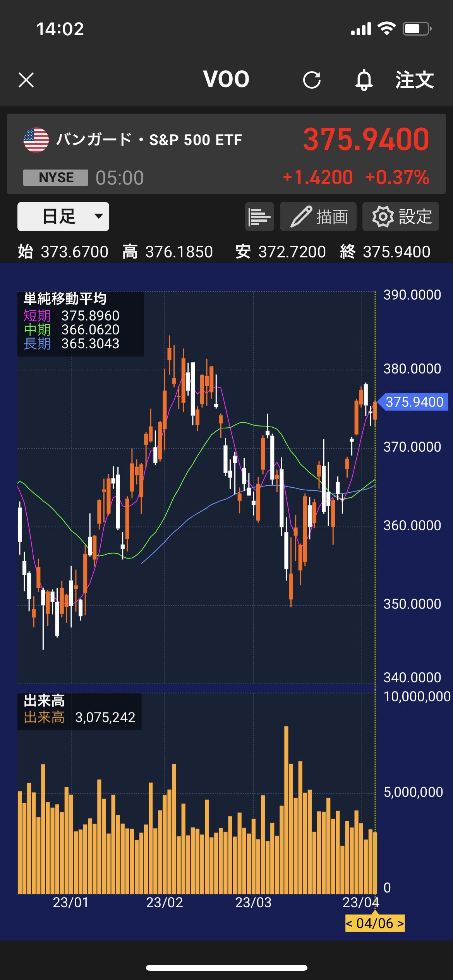Step forward using the 04/06 right arrow
Image resolution: width=453 pixels, height=980 pixels.
pos(400,923)
